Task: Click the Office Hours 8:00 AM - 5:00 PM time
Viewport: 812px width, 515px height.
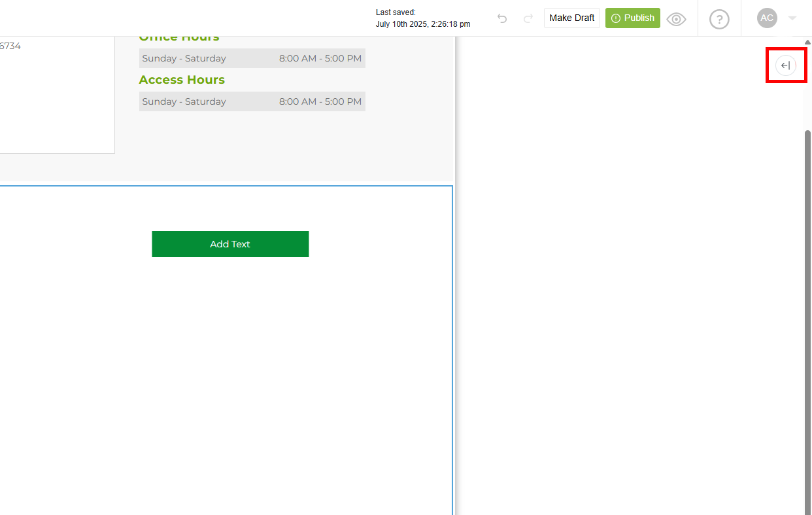Action: pos(320,58)
